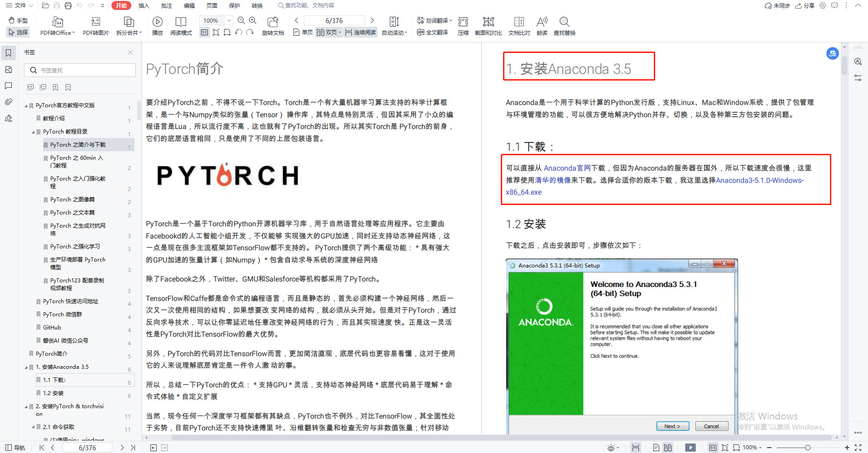Collapse the ribbon with the up chevron

pyautogui.click(x=858, y=5)
